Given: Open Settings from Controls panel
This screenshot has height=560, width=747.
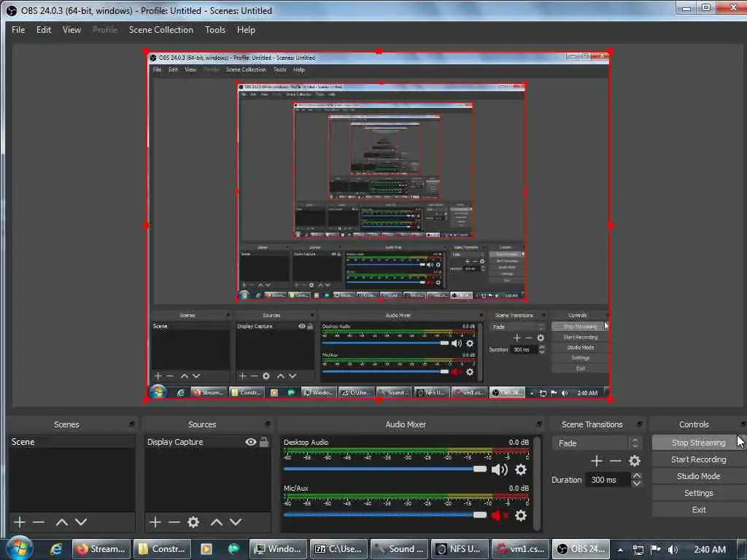Looking at the screenshot, I should (x=698, y=493).
